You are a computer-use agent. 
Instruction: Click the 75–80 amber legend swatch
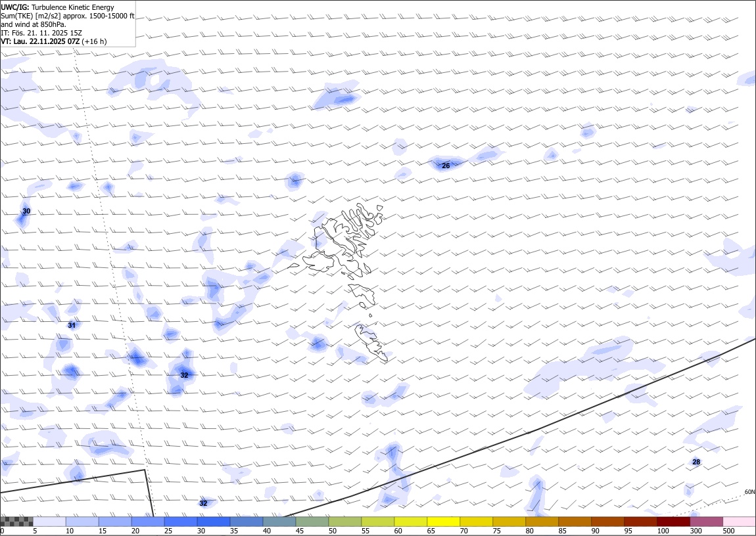pos(509,522)
